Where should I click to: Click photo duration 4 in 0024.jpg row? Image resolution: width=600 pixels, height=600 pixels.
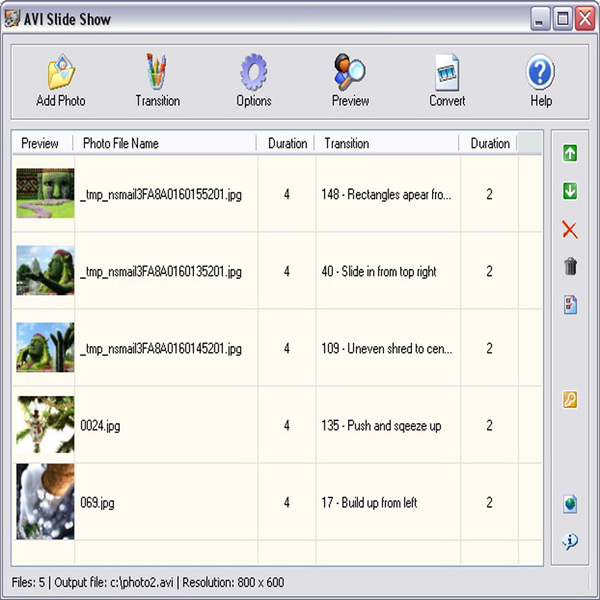pyautogui.click(x=287, y=426)
